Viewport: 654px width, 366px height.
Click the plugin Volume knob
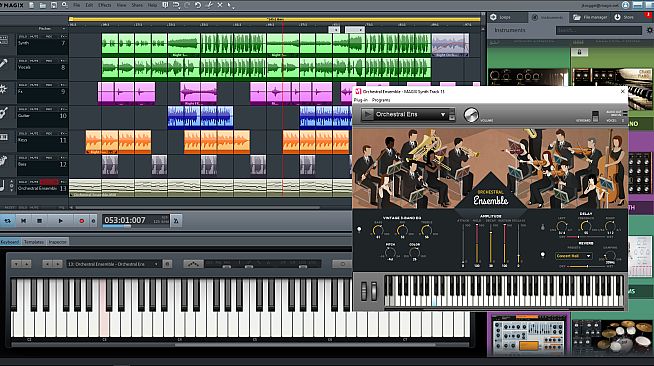(x=471, y=115)
